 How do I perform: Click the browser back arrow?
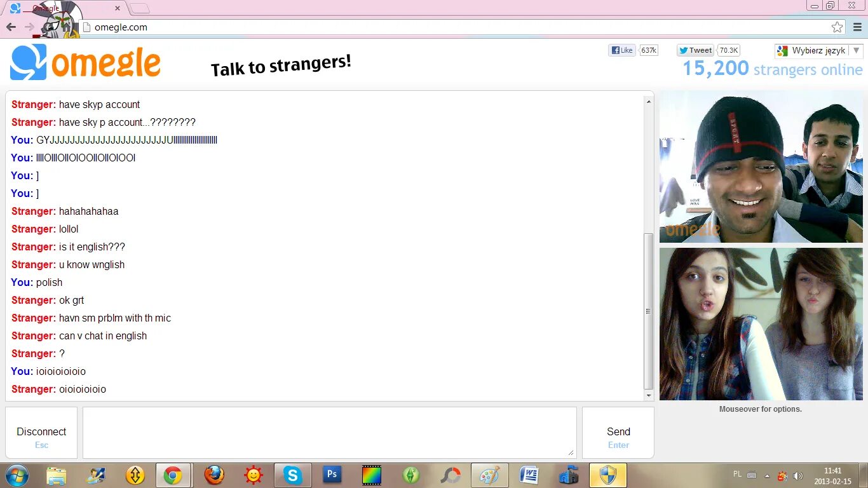click(11, 27)
